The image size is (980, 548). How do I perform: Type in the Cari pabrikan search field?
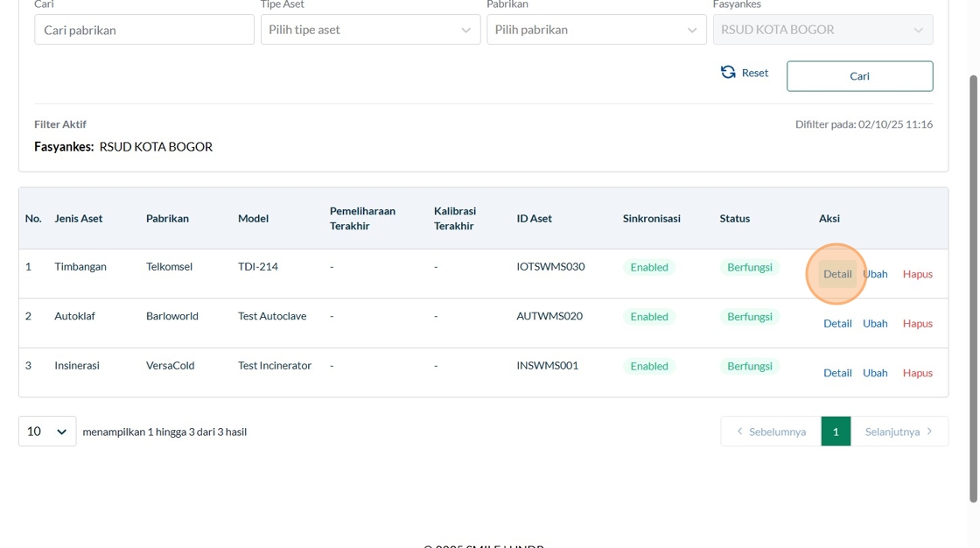click(x=144, y=30)
